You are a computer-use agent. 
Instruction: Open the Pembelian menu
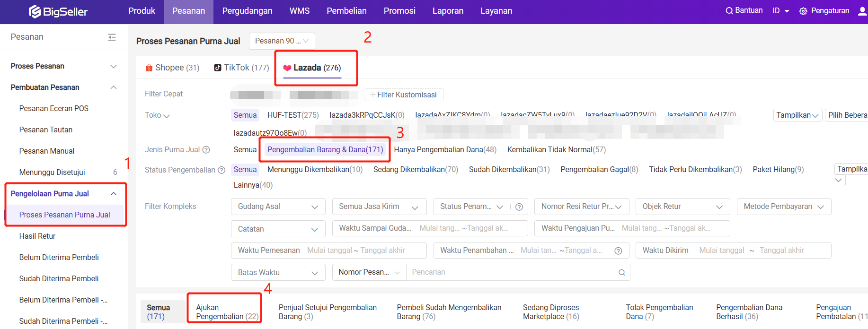(347, 11)
